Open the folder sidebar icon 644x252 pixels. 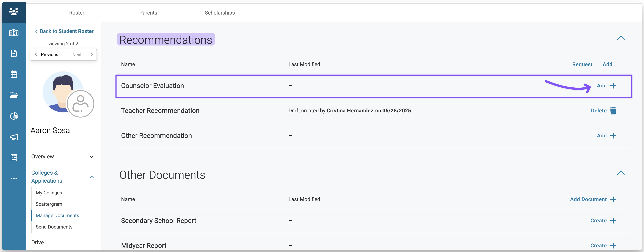tap(14, 95)
